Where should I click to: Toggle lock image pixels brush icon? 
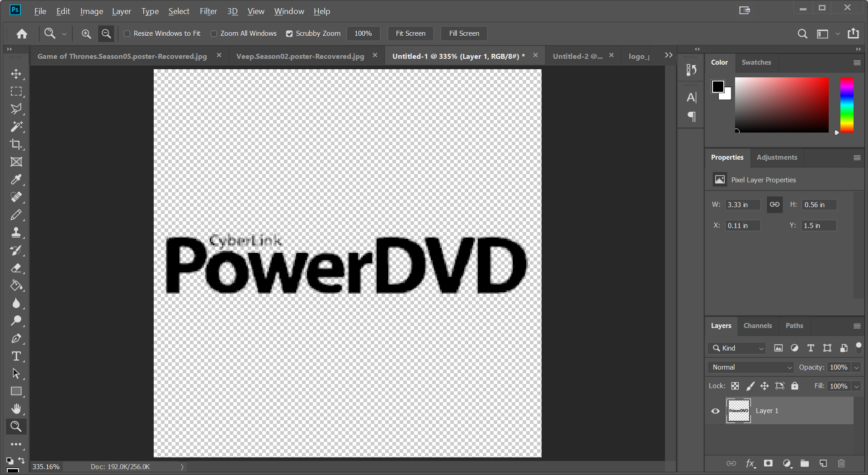(750, 386)
